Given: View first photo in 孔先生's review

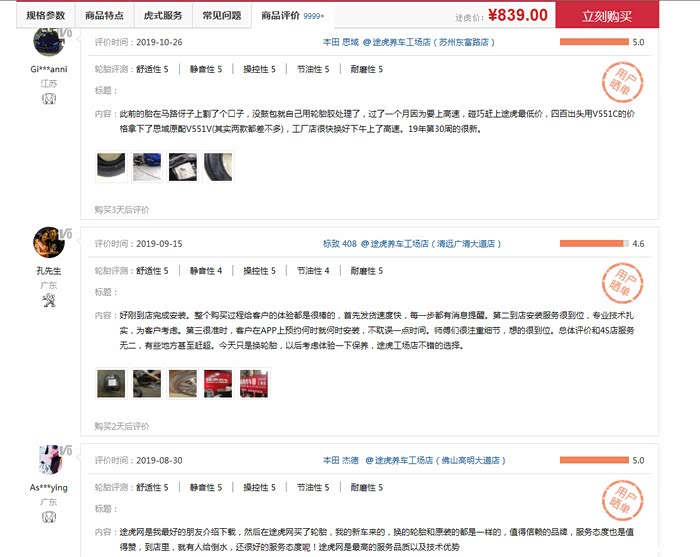Looking at the screenshot, I should pos(111,383).
